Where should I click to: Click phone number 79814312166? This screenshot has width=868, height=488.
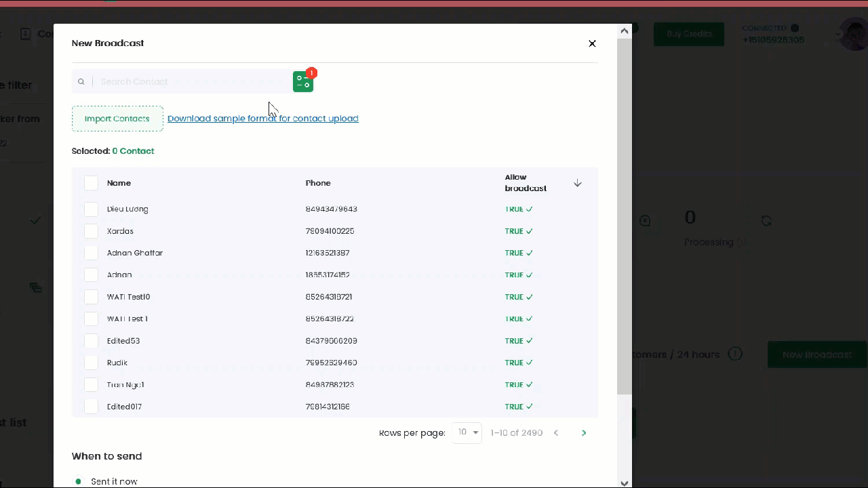pos(328,407)
